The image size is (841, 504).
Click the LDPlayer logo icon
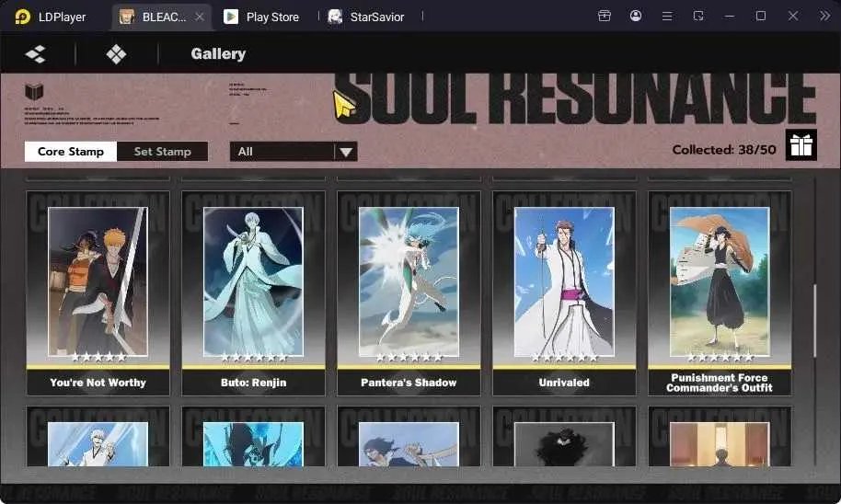click(22, 17)
